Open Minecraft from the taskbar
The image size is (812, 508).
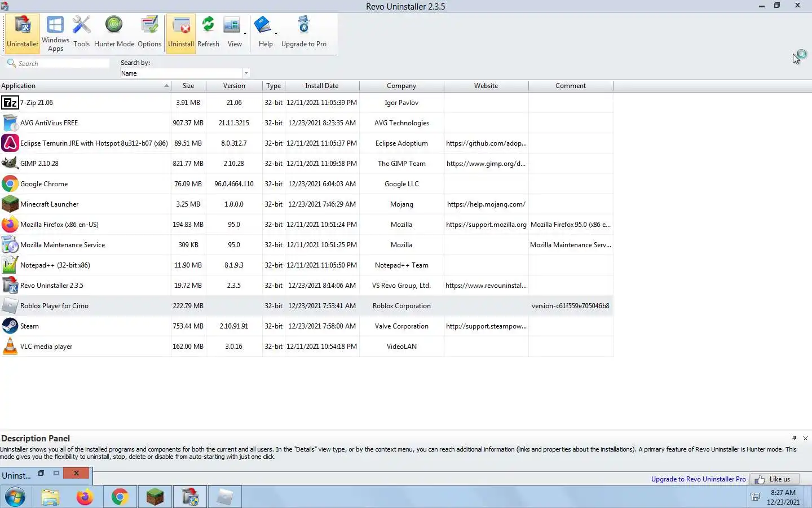point(155,497)
